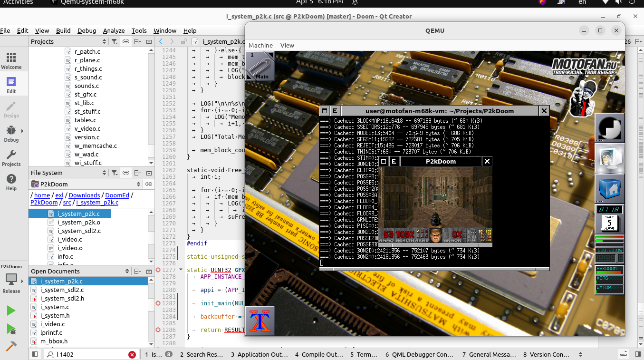This screenshot has width=644, height=360.
Task: Open the Help mode question icon
Action: [11, 182]
